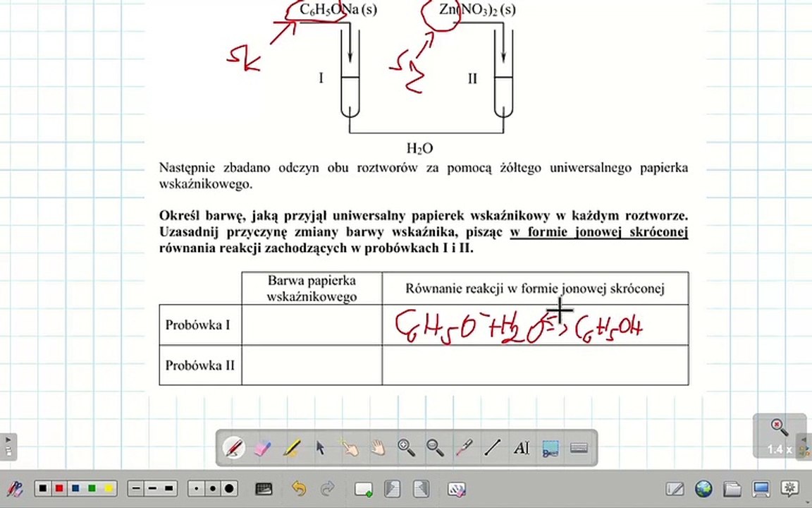The width and height of the screenshot is (812, 508).
Task: Pick the yellow pen color
Action: point(109,488)
